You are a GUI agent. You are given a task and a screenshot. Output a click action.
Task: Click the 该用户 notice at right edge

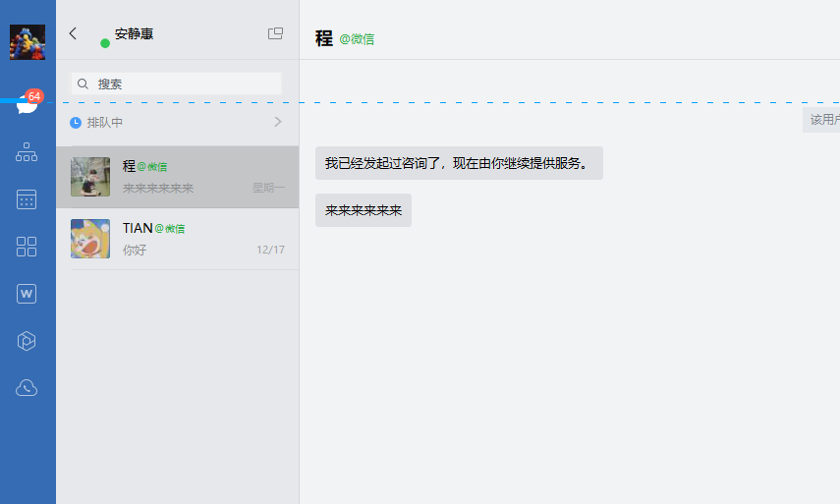821,120
